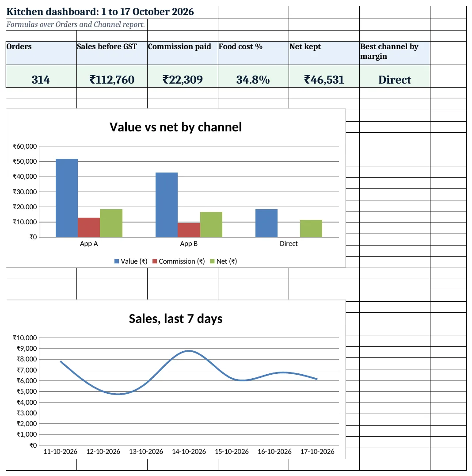Screen dimensions: 472x476
Task: Select the '₹5,000' label on line chart axis
Action: pyautogui.click(x=27, y=392)
